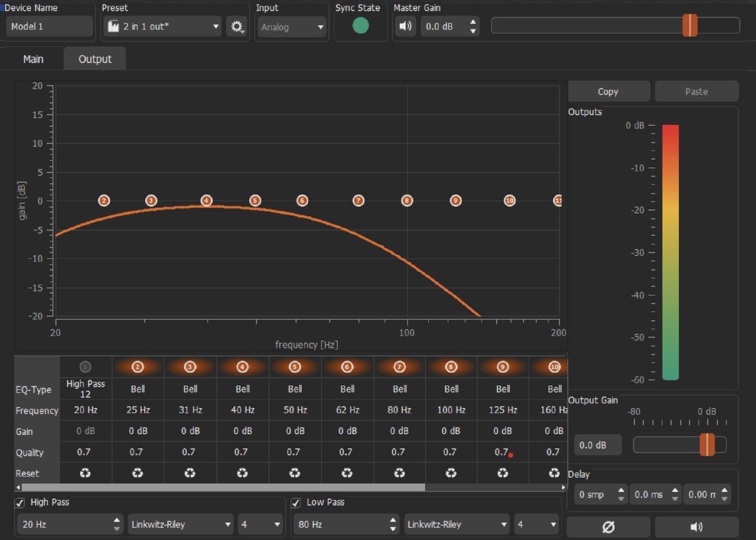
Task: Reset EQ band 2 with recycle icon
Action: 138,473
